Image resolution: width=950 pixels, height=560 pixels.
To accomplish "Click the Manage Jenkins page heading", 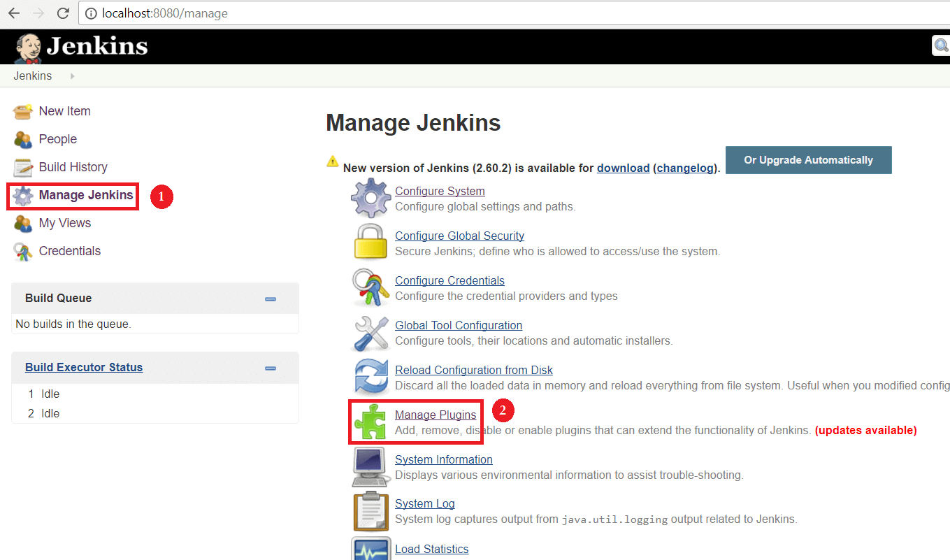I will coord(413,123).
